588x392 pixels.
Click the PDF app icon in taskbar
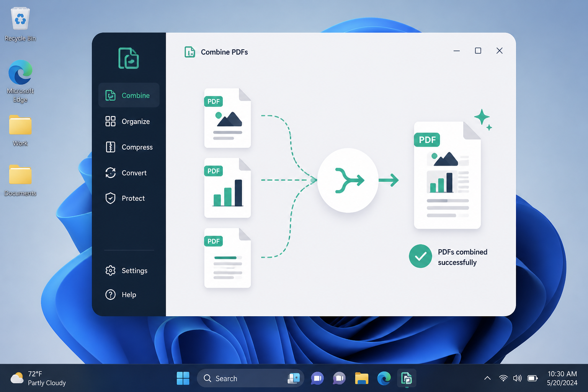[x=407, y=378]
